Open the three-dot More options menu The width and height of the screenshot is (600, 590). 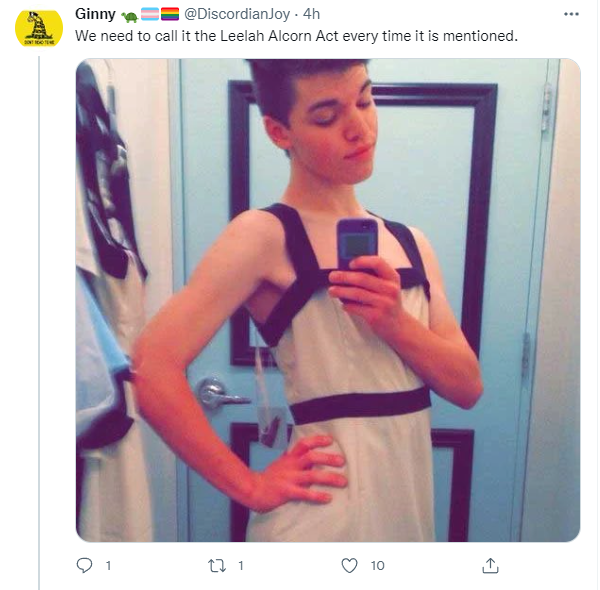tap(571, 14)
